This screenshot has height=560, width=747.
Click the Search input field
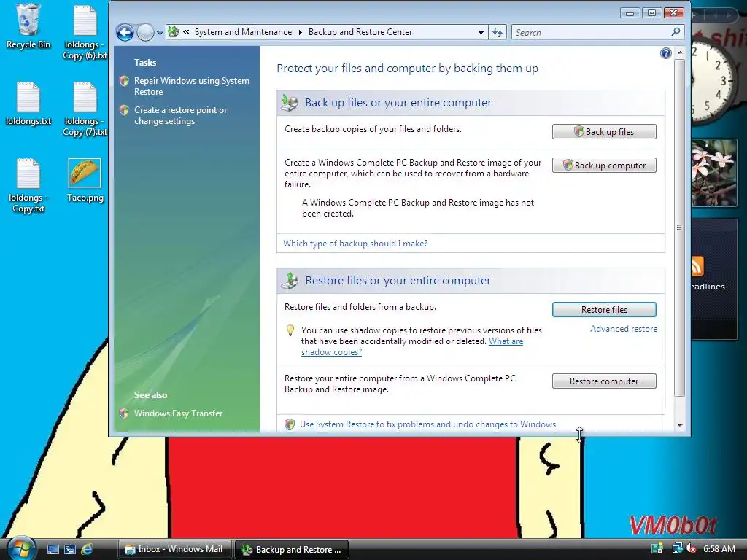[590, 32]
